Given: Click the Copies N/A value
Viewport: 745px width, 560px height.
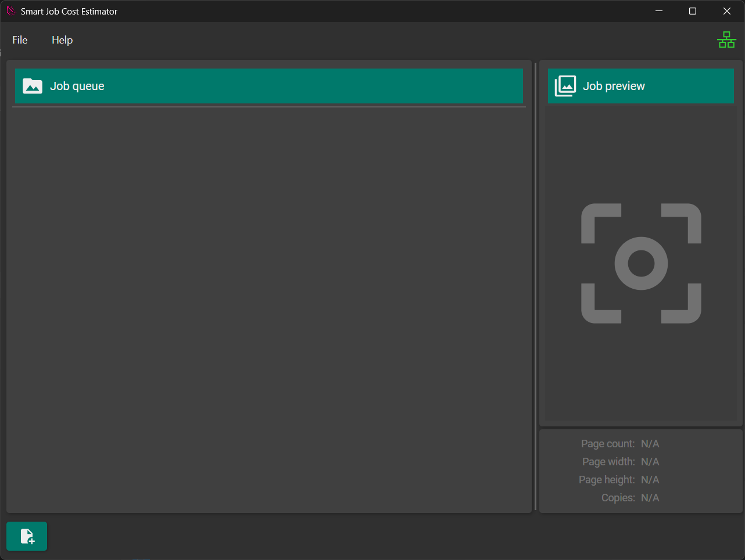Looking at the screenshot, I should coord(650,498).
